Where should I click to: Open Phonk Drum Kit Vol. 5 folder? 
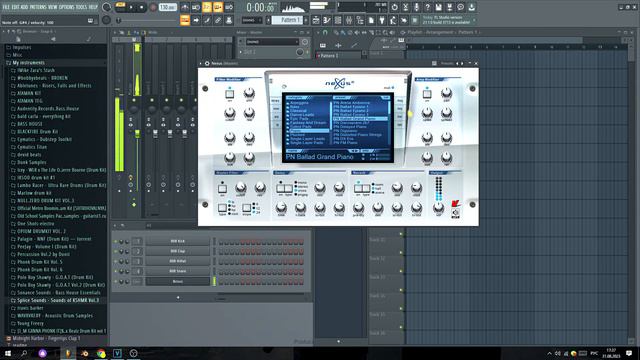click(40, 262)
